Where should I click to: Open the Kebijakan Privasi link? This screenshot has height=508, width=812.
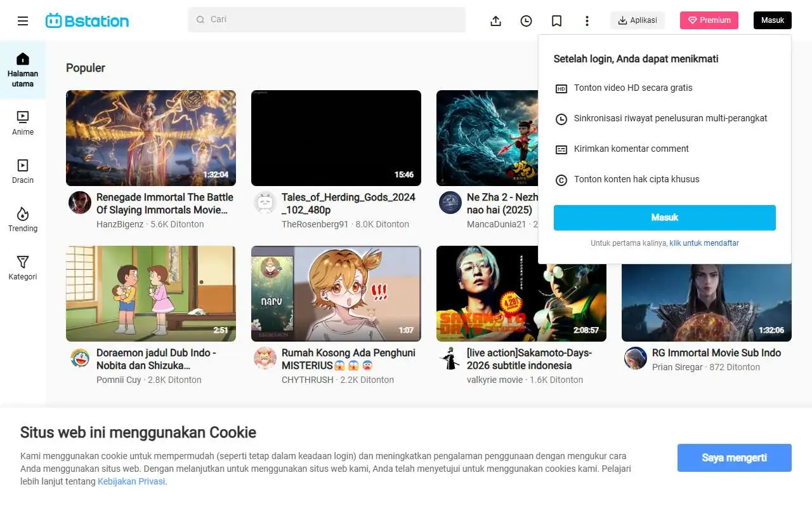(x=131, y=481)
